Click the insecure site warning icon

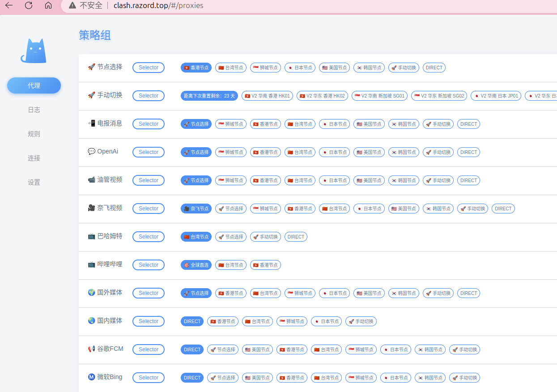72,5
